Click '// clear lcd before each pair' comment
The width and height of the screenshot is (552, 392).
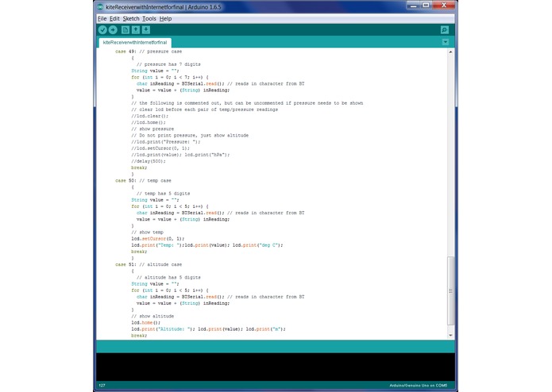pos(205,110)
